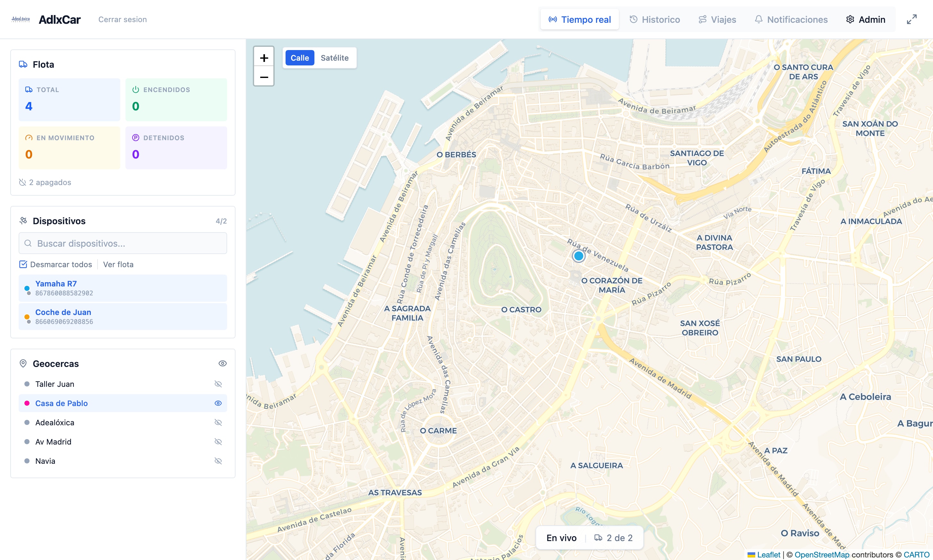This screenshot has height=560, width=933.
Task: Click the ENCENDIDOS stats card
Action: point(176,100)
